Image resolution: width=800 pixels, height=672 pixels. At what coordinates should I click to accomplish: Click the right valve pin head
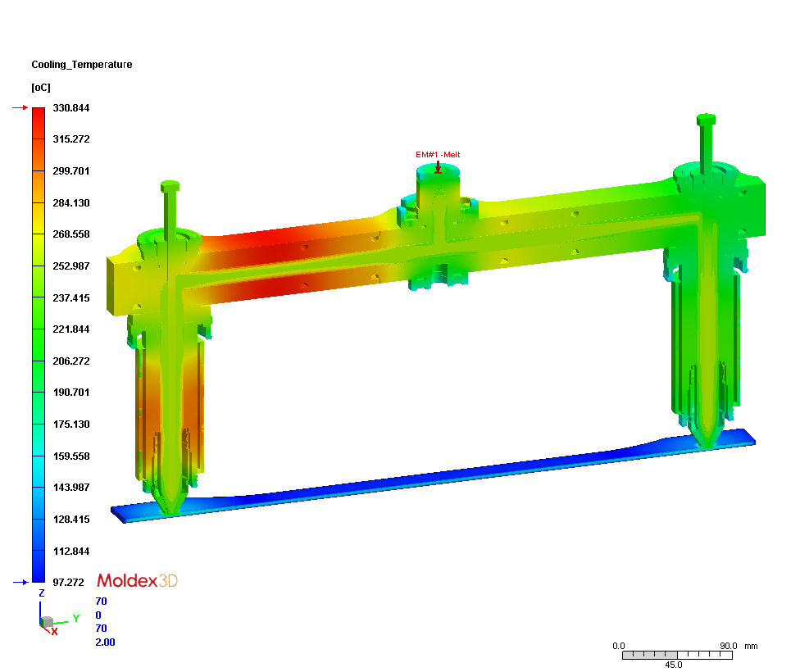tap(706, 120)
